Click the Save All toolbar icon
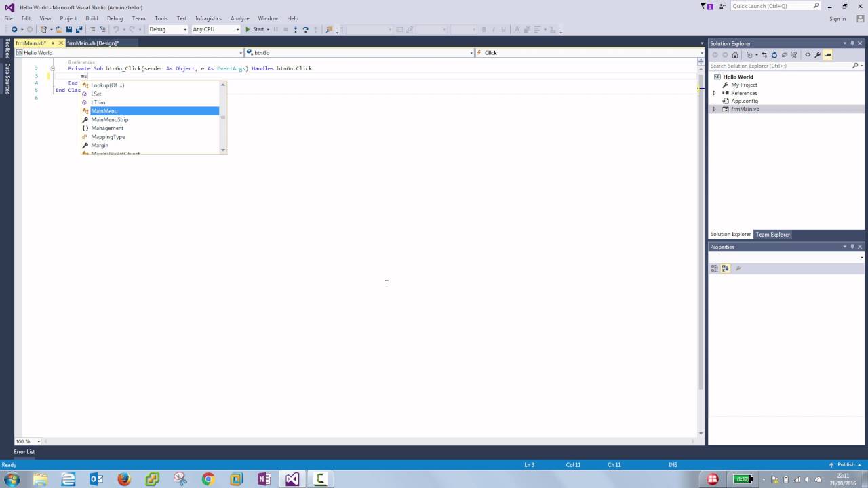868x488 pixels. pos(79,29)
